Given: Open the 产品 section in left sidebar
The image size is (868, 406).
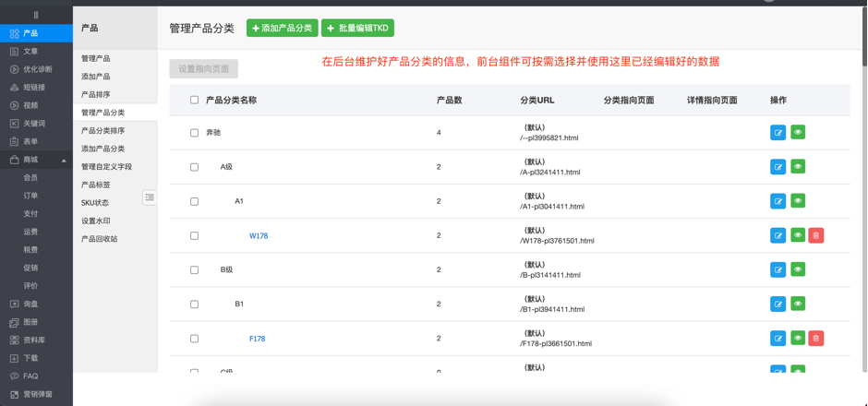Looking at the screenshot, I should coord(36,33).
